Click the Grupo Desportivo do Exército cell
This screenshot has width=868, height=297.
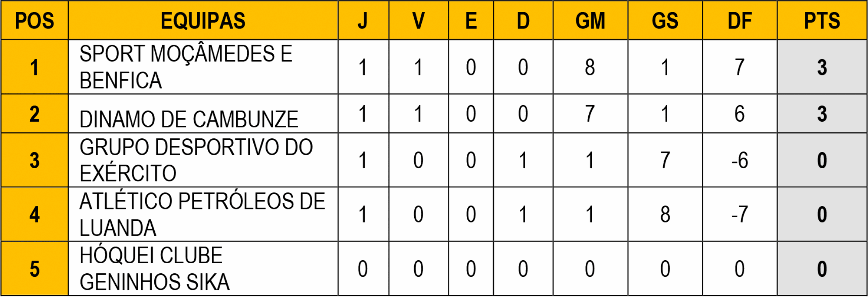coord(203,160)
